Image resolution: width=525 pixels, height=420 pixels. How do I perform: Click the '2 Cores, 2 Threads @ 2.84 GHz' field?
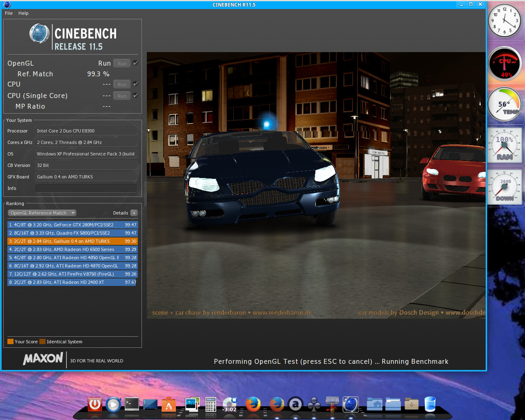86,142
